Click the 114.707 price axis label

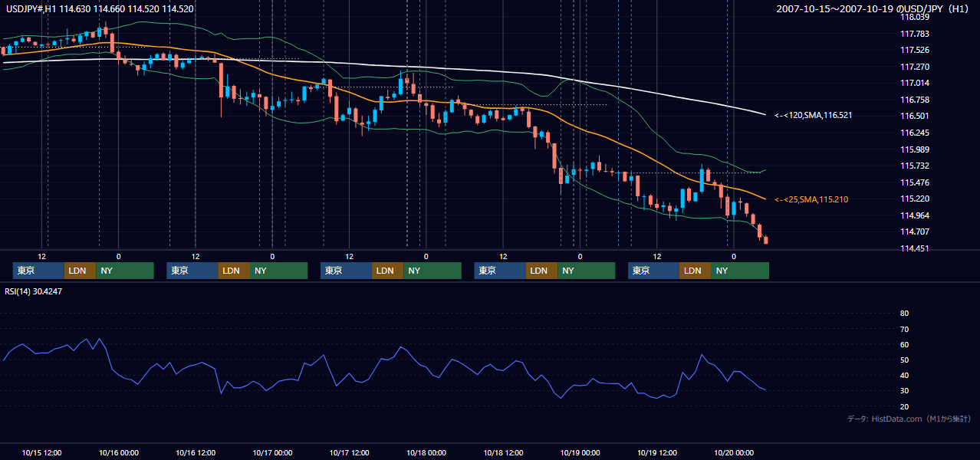[914, 232]
